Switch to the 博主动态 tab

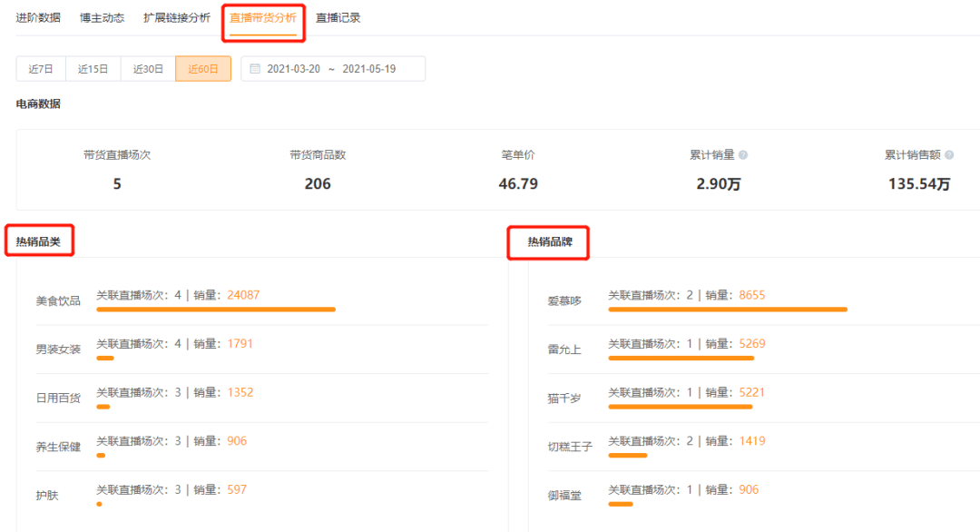click(102, 16)
